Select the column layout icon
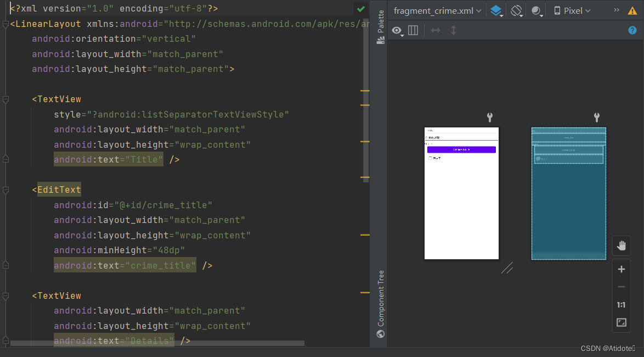The height and width of the screenshot is (357, 644). pos(413,31)
